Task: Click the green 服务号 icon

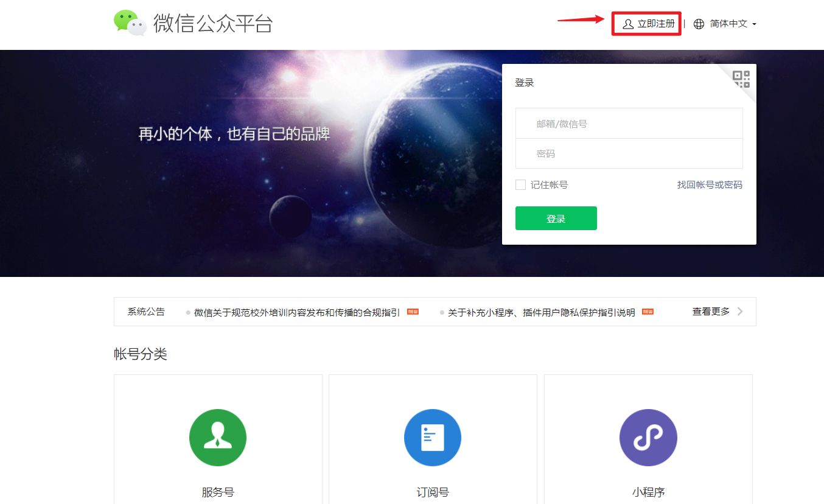Action: pos(218,438)
